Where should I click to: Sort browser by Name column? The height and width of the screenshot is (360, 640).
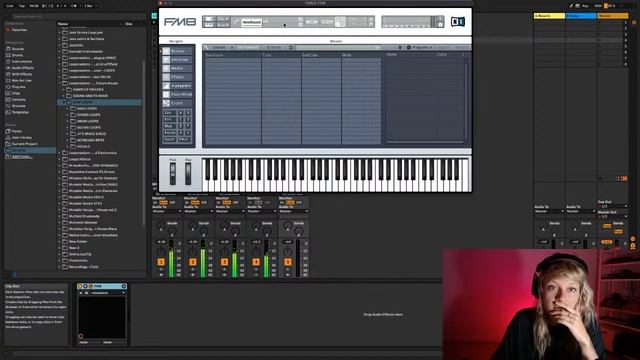click(x=63, y=24)
